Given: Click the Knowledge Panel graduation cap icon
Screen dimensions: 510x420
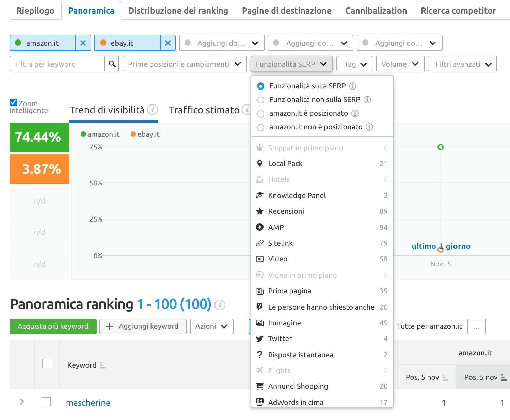Looking at the screenshot, I should point(260,195).
